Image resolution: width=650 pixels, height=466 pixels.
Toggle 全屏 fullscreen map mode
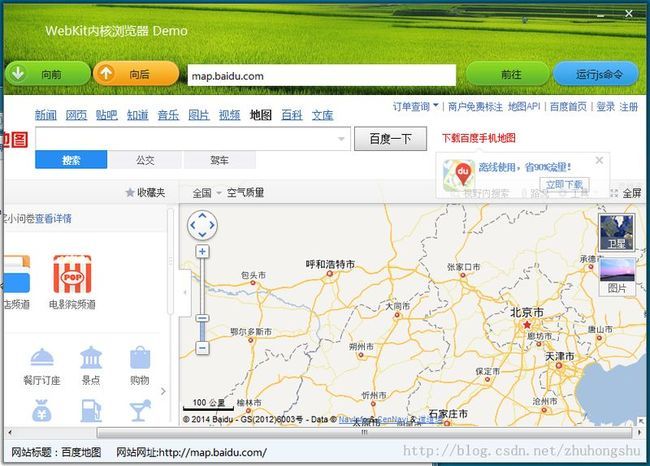click(626, 193)
